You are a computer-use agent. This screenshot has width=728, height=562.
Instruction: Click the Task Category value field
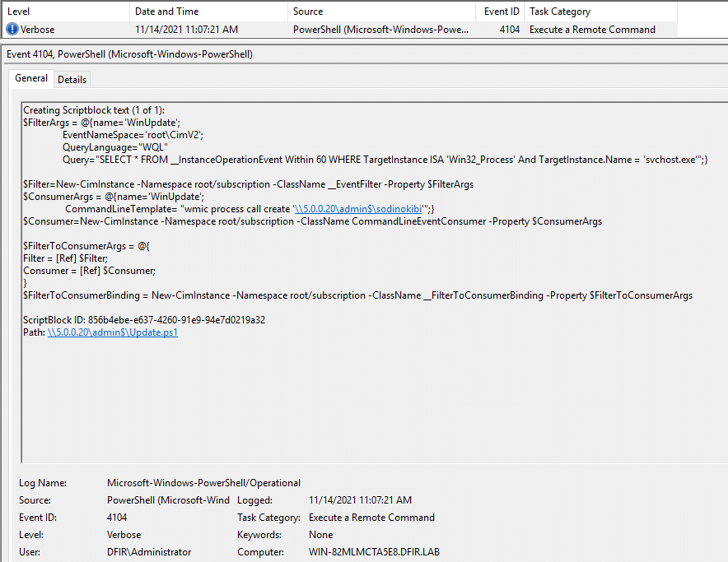point(372,518)
